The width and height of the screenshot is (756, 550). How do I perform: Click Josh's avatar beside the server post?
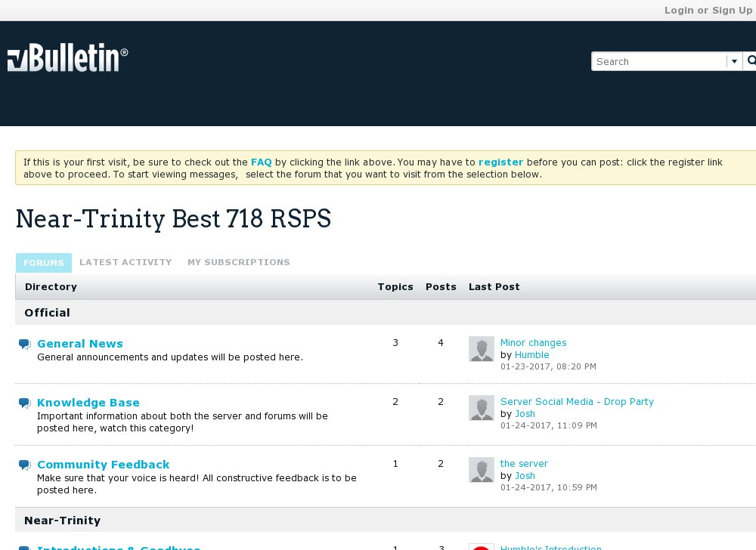point(482,470)
